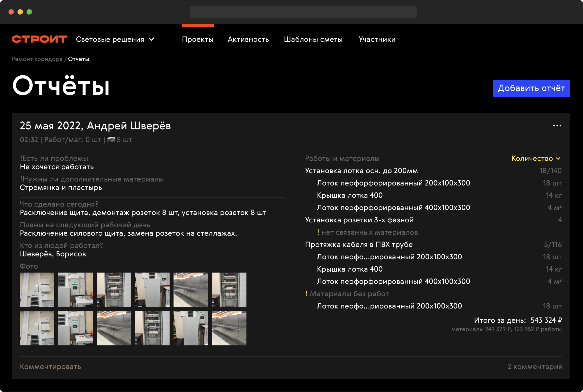Click the yellow macOS minimize button
This screenshot has width=583, height=392.
[x=20, y=12]
